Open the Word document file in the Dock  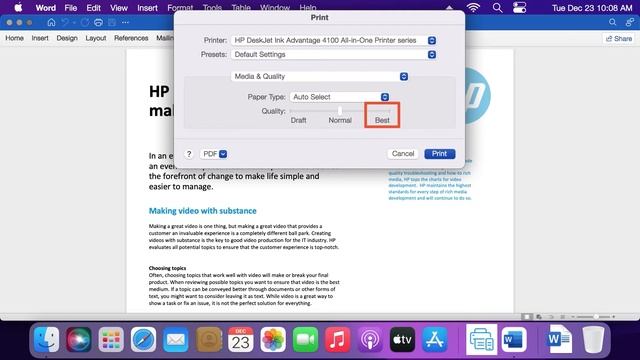560,339
